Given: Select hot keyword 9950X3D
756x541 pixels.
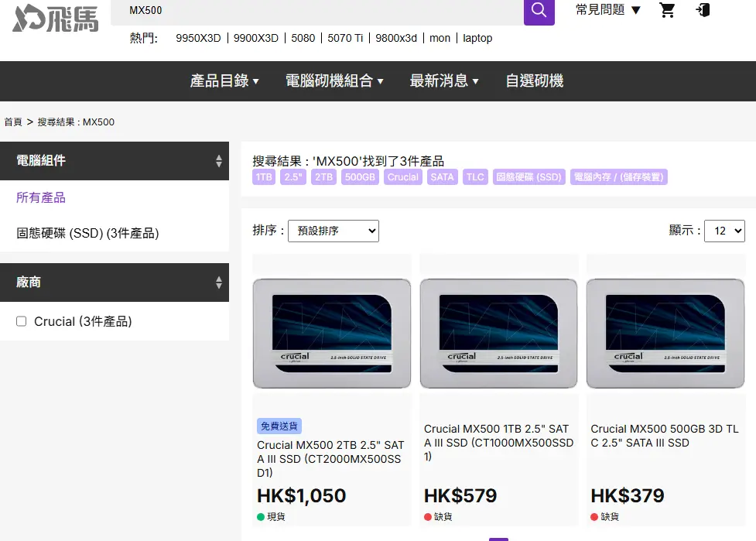Looking at the screenshot, I should [198, 38].
